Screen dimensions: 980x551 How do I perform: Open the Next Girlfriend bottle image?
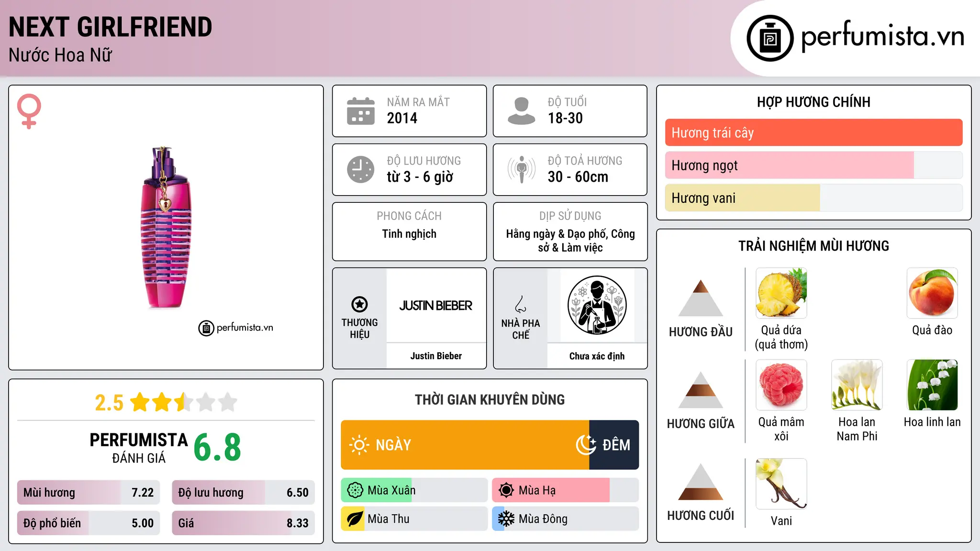pos(166,227)
